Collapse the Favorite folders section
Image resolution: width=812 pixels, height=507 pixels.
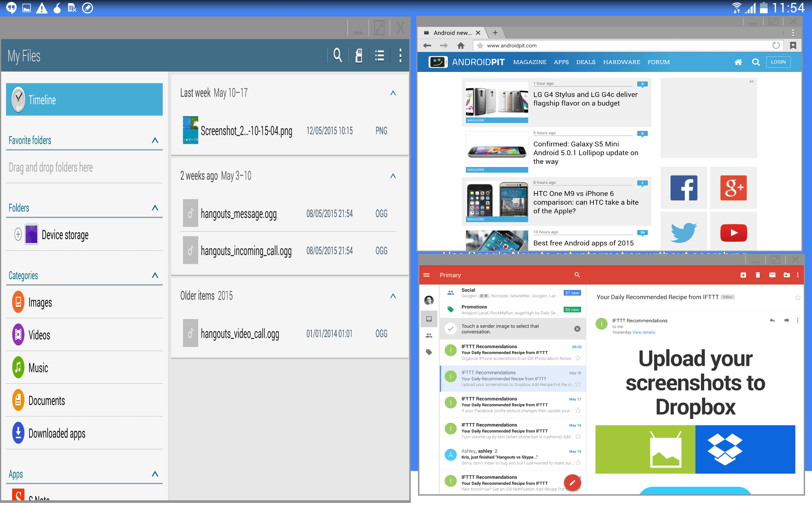155,140
